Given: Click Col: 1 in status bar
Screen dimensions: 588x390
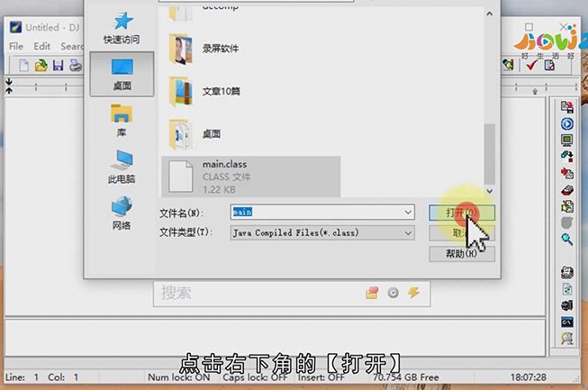Looking at the screenshot, I should coord(63,376).
